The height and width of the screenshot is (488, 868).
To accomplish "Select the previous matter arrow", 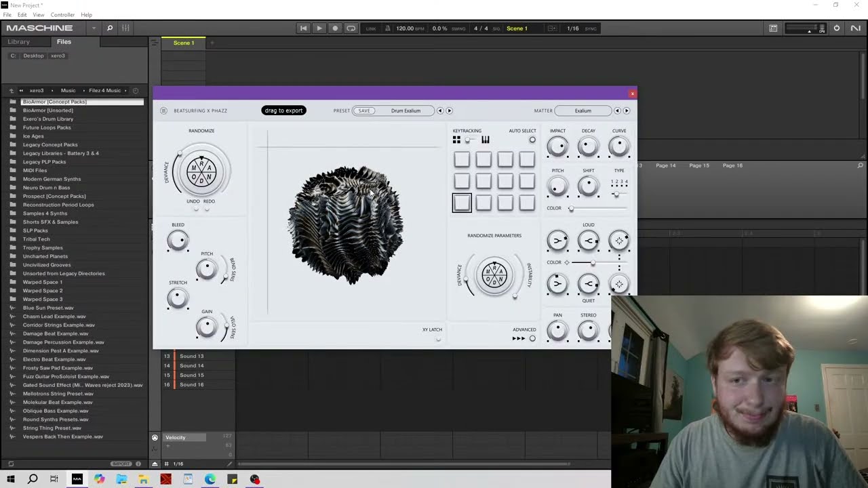I will coord(617,110).
